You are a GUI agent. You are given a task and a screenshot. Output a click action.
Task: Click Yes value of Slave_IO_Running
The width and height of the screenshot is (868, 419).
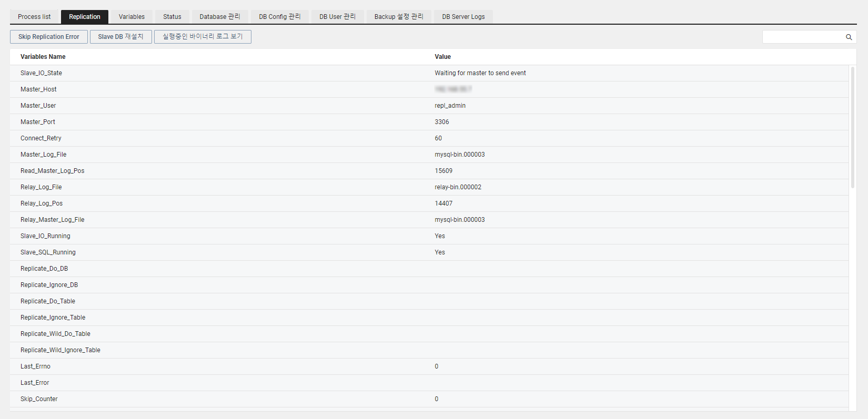click(440, 236)
